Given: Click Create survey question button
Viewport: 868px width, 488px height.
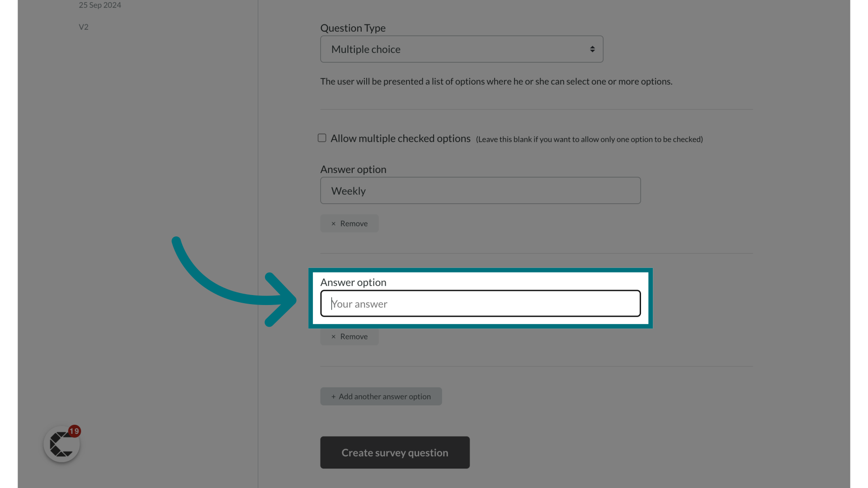Looking at the screenshot, I should click(x=395, y=452).
